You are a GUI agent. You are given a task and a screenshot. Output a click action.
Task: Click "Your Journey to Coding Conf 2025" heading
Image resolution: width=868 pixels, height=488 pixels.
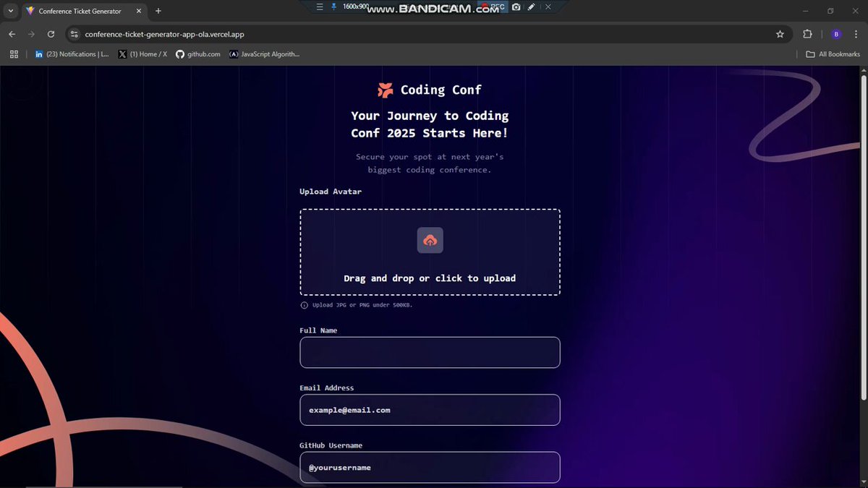(430, 124)
